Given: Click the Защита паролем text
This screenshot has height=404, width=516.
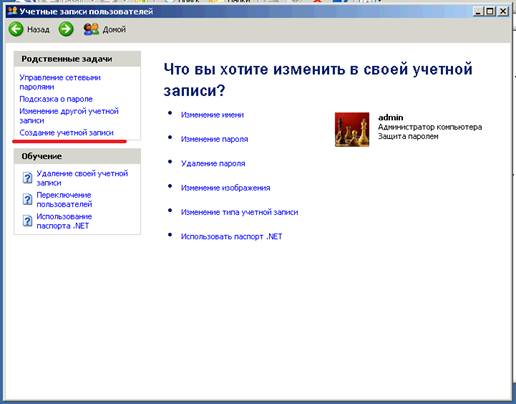Looking at the screenshot, I should point(408,136).
